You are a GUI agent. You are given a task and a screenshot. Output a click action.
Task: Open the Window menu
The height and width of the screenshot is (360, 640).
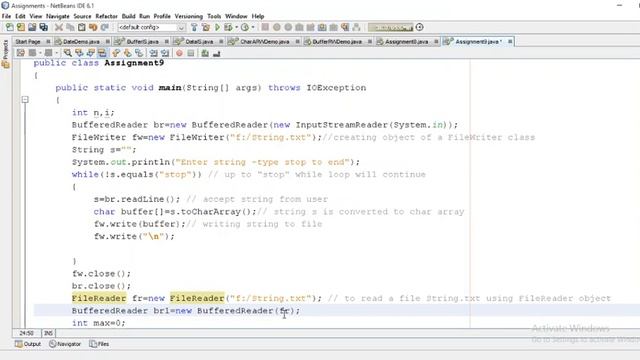pos(236,16)
